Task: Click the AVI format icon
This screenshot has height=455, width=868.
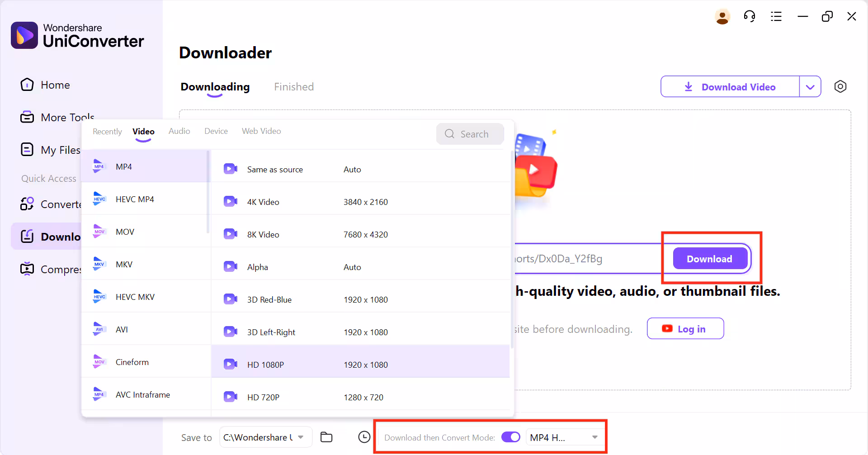Action: click(x=99, y=329)
